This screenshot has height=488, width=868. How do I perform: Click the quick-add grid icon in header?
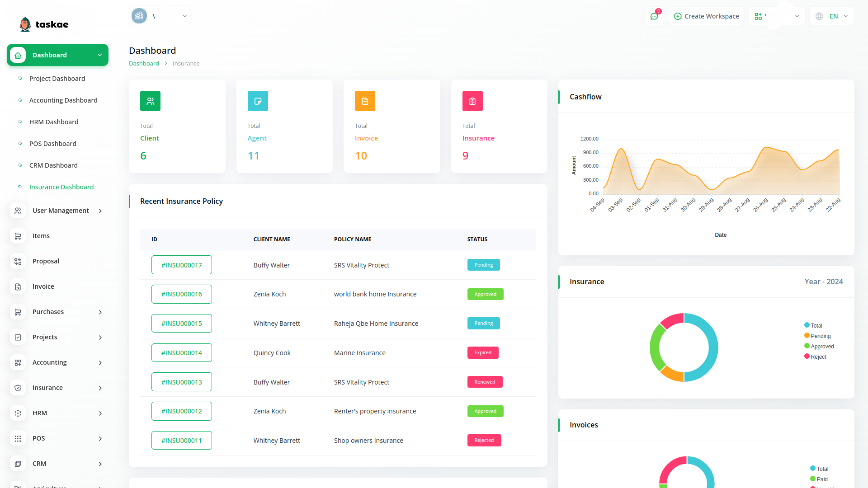[x=758, y=16]
